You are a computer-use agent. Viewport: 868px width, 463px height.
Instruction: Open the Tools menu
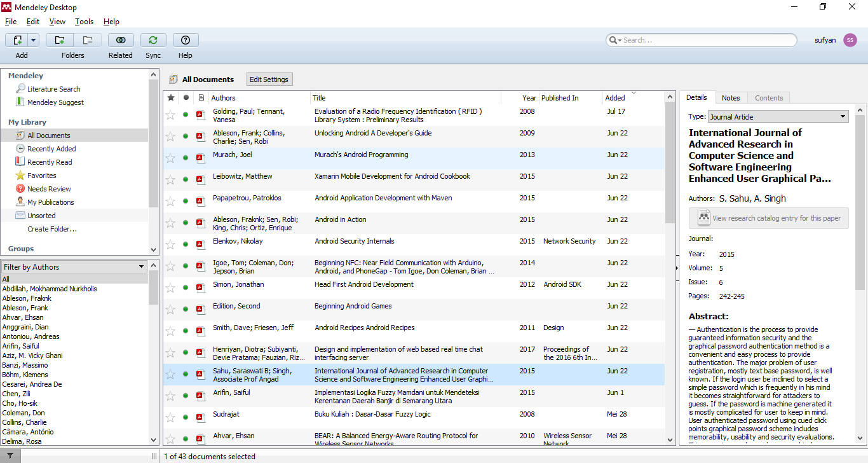click(x=84, y=22)
